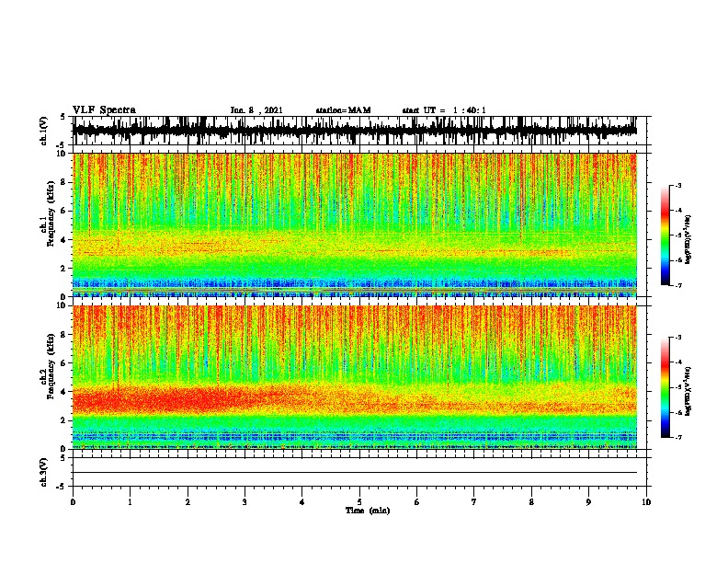This screenshot has width=728, height=563.
Task: Click the x-axis tick label "5" minutes
Action: [x=359, y=502]
